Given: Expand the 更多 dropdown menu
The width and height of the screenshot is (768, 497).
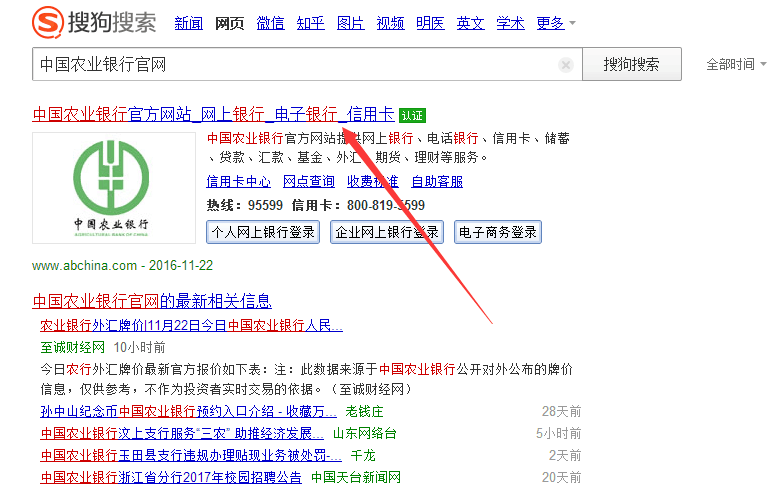Looking at the screenshot, I should click(x=556, y=23).
